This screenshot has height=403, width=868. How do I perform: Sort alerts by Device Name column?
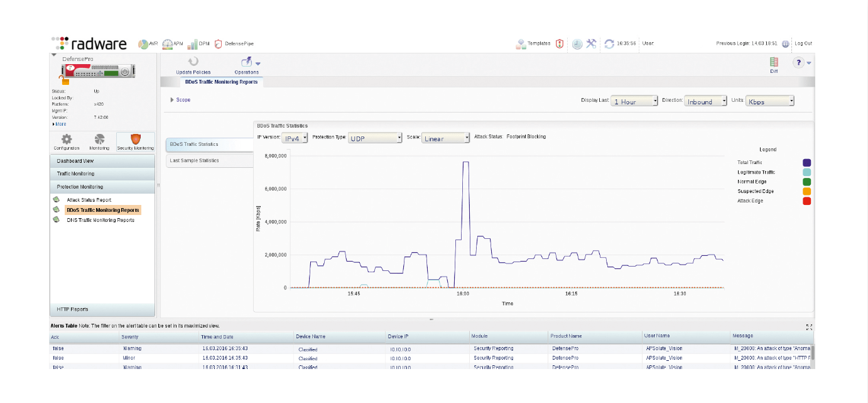pyautogui.click(x=340, y=336)
